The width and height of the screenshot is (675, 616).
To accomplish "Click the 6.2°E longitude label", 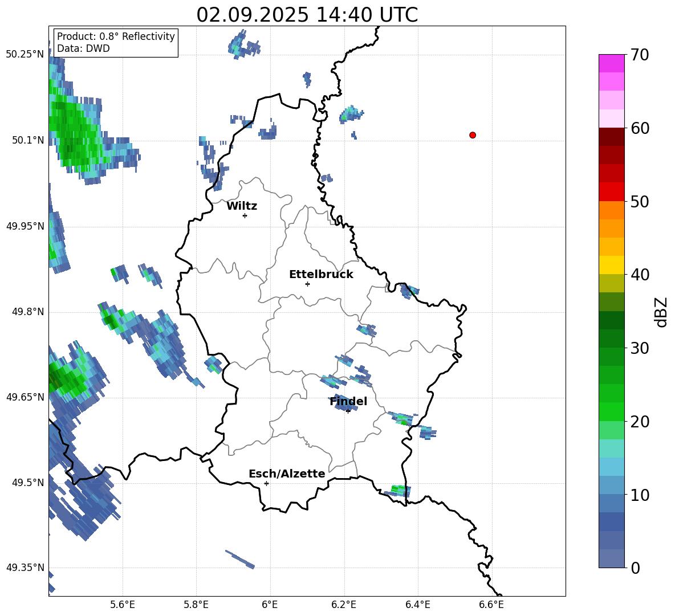I will (x=344, y=605).
